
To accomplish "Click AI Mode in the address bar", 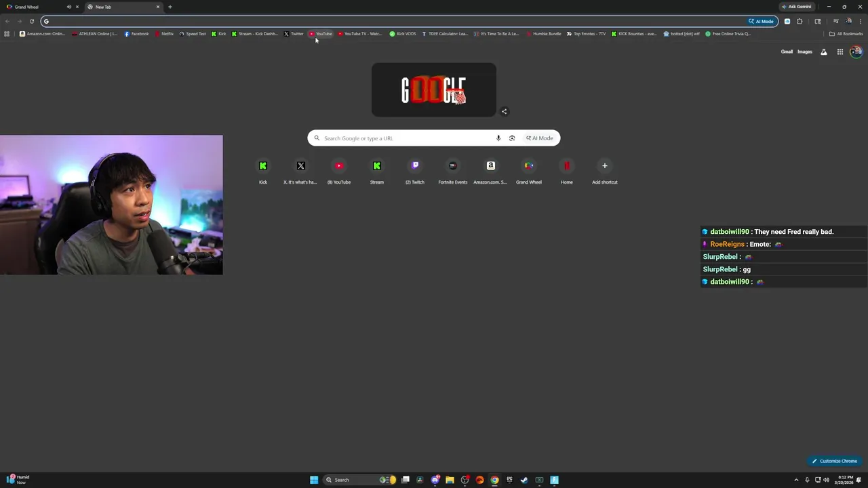I will pyautogui.click(x=761, y=21).
